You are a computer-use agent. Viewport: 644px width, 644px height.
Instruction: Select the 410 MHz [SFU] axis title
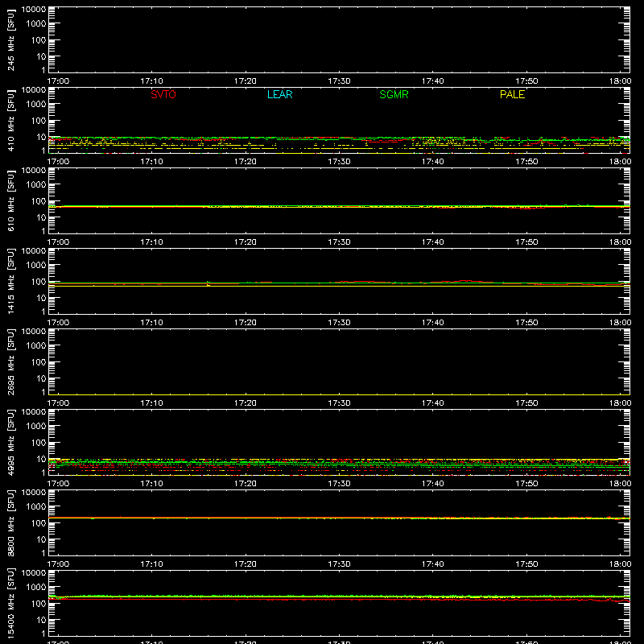pos(11,121)
